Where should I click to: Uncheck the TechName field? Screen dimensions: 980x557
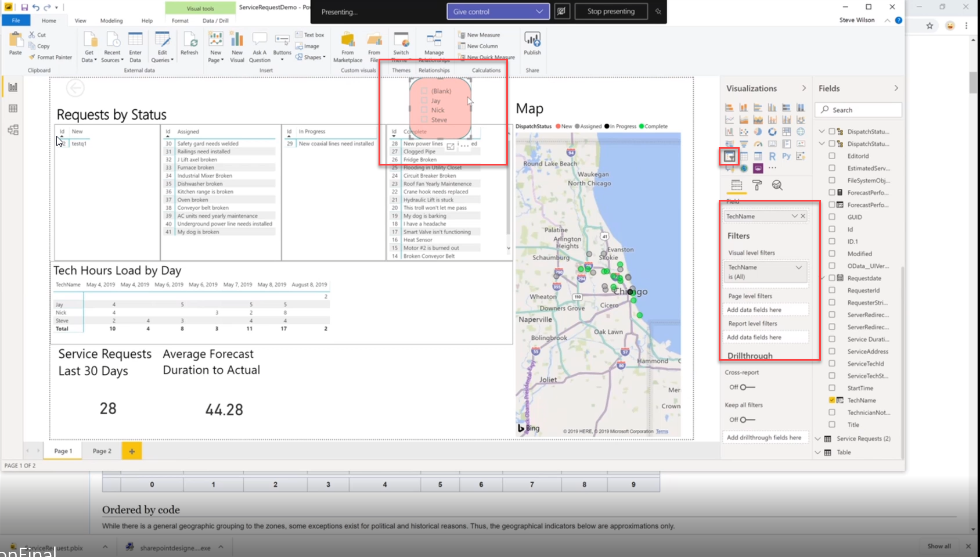pos(832,400)
